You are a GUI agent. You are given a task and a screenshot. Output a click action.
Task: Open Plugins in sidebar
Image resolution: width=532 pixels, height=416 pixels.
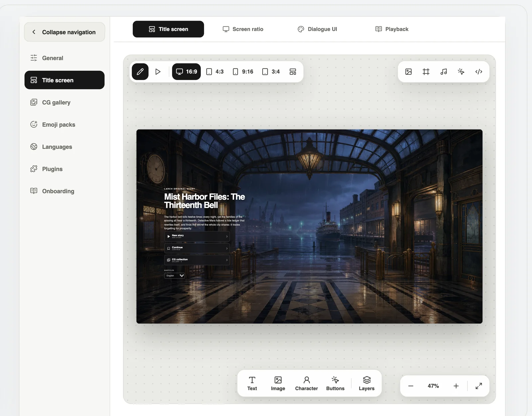(x=65, y=169)
